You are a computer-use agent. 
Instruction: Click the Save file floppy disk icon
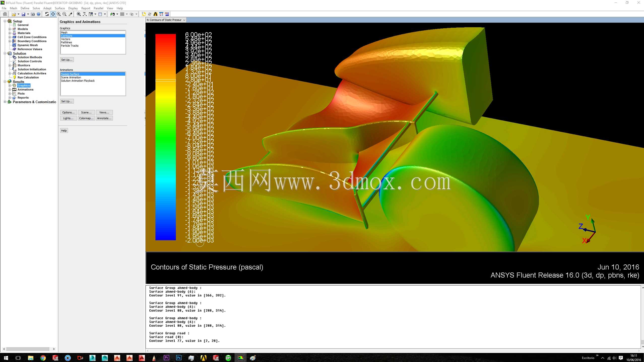click(x=23, y=14)
